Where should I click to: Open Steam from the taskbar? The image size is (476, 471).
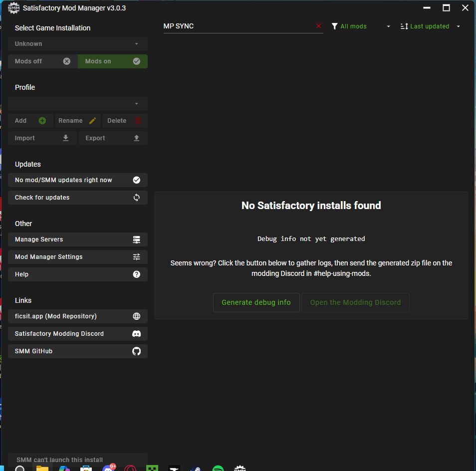coord(196,469)
